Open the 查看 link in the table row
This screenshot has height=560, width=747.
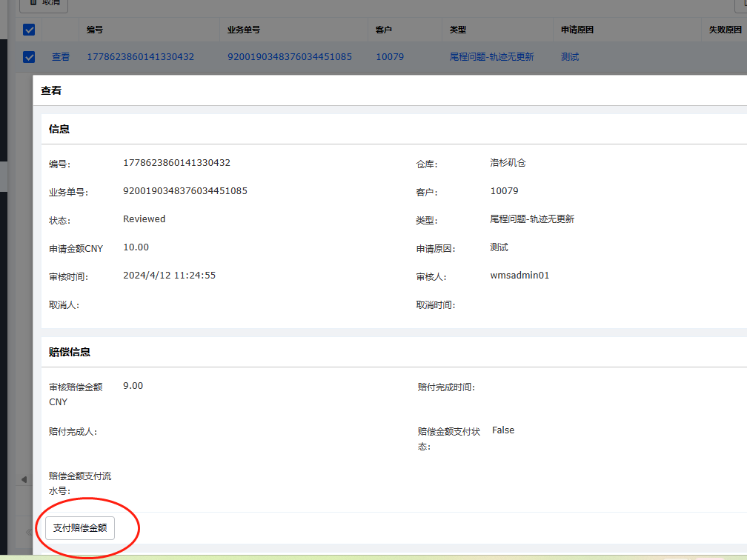(x=61, y=57)
